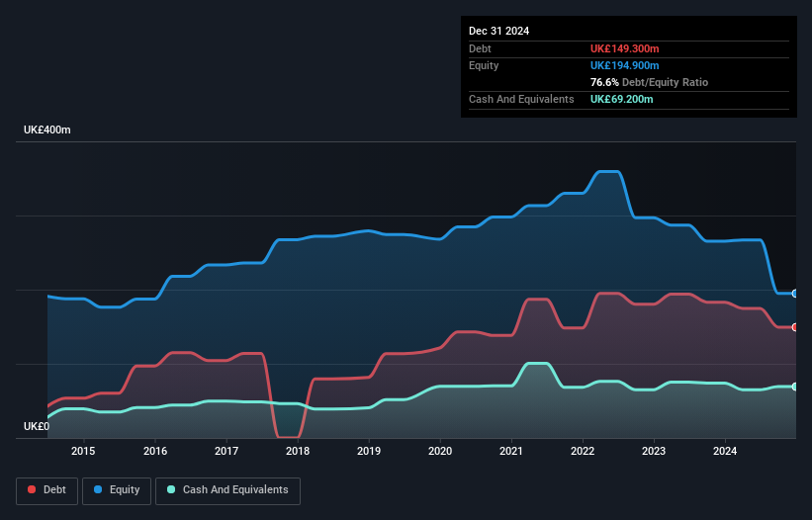Click the UK£0 y-axis label
Viewport: 812px width, 520px height.
(37, 426)
